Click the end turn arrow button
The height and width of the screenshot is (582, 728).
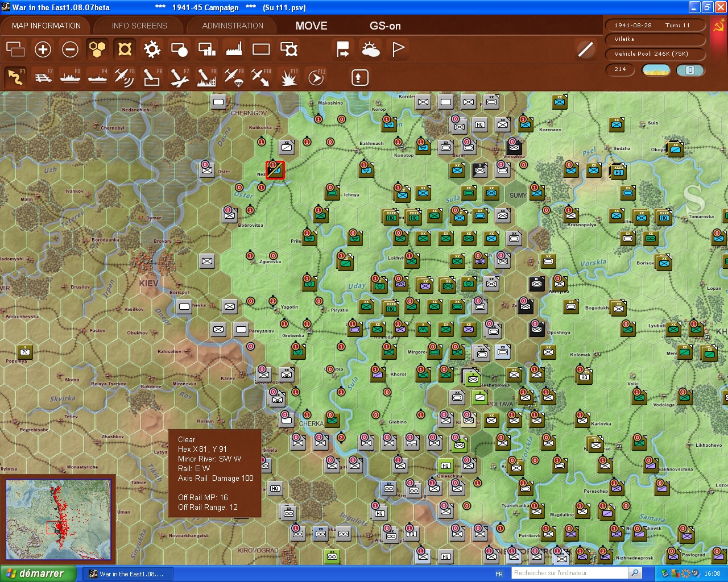pos(342,49)
